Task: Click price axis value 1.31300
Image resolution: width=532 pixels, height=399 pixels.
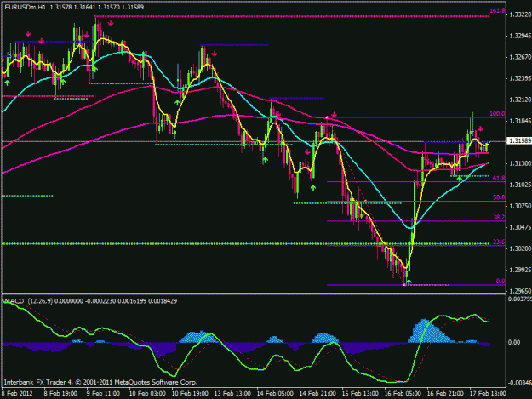Action: click(520, 163)
